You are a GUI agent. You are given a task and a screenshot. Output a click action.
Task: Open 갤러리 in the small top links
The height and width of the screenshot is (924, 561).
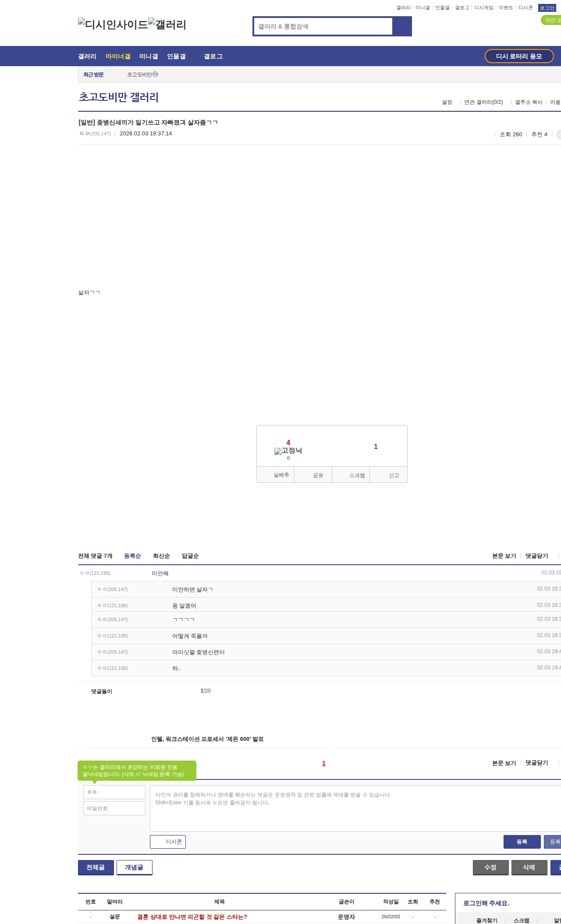(x=403, y=8)
